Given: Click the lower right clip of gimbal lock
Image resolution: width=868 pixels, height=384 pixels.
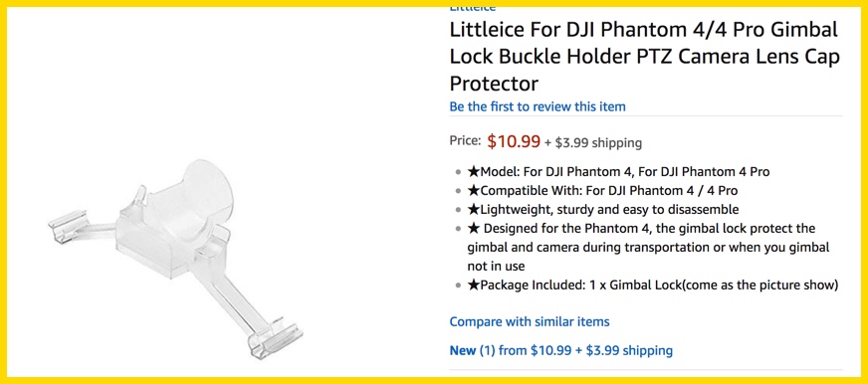Looking at the screenshot, I should 275,336.
